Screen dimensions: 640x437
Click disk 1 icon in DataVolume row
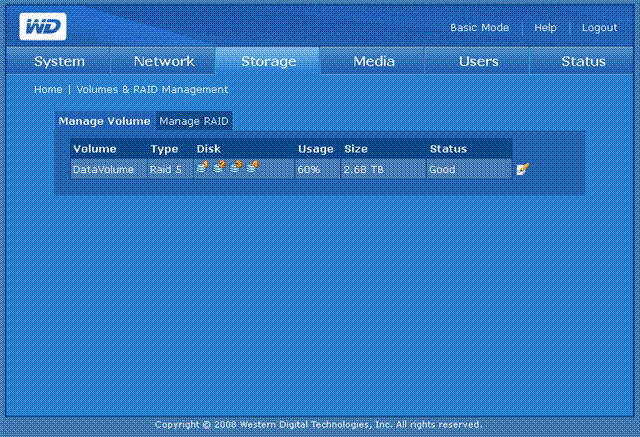tap(202, 167)
